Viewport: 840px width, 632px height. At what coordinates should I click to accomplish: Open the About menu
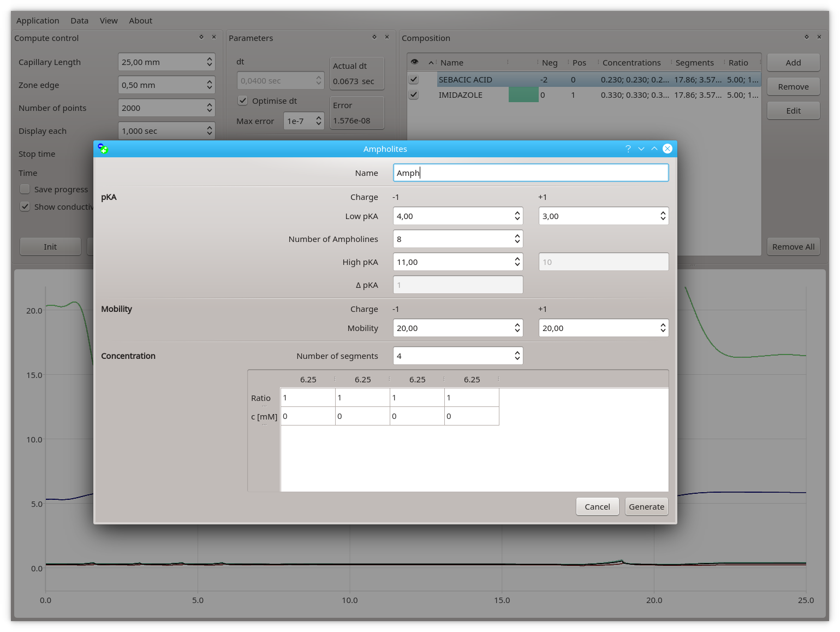[140, 20]
